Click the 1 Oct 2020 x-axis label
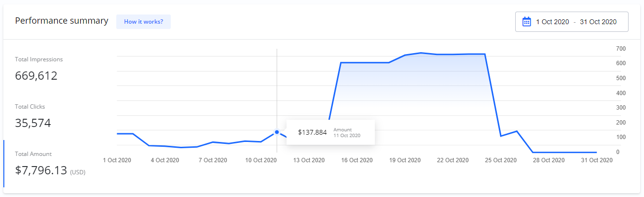644x197 pixels. (117, 160)
